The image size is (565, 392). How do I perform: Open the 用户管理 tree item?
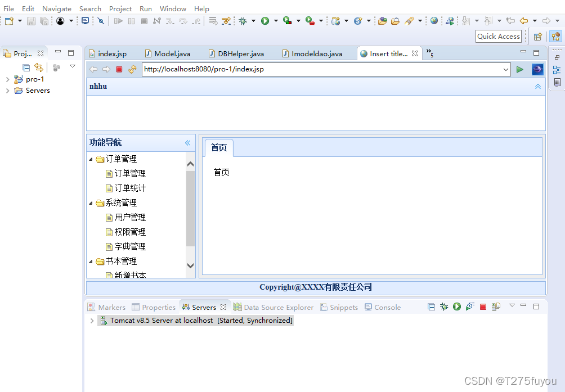(125, 218)
